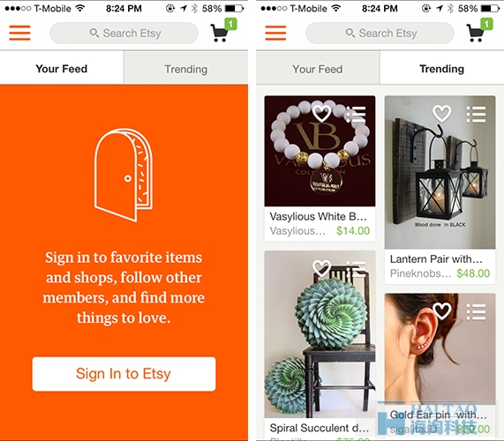
Task: Switch to Trending tab on left screen
Action: 185,69
